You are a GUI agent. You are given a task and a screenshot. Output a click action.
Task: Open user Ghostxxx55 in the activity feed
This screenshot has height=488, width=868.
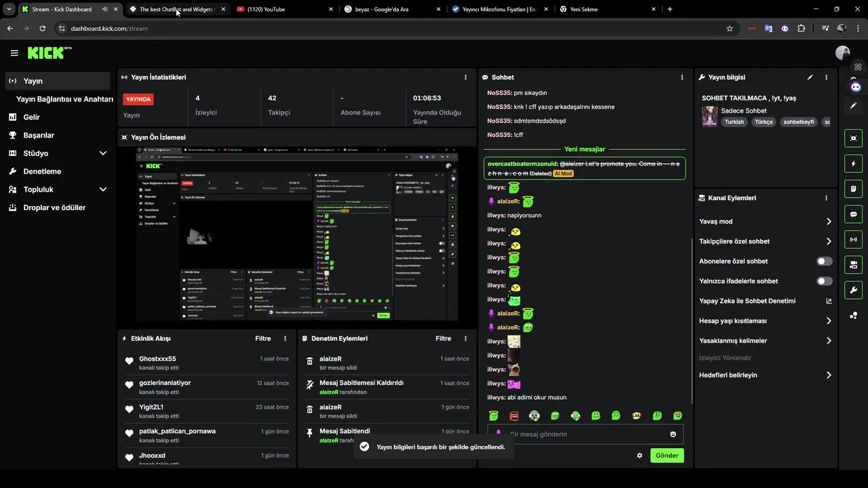pyautogui.click(x=157, y=359)
